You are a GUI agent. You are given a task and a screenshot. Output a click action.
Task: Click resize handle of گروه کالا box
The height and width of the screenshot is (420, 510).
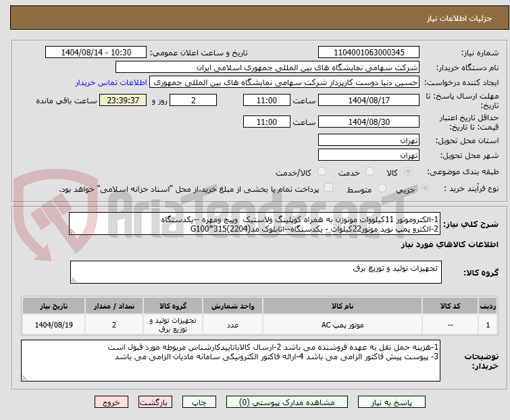pos(74,280)
